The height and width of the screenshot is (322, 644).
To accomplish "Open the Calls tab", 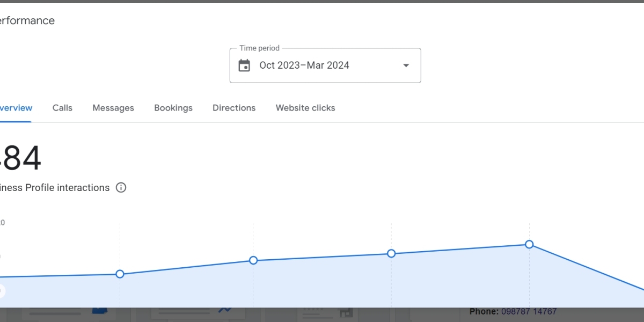I will point(62,108).
